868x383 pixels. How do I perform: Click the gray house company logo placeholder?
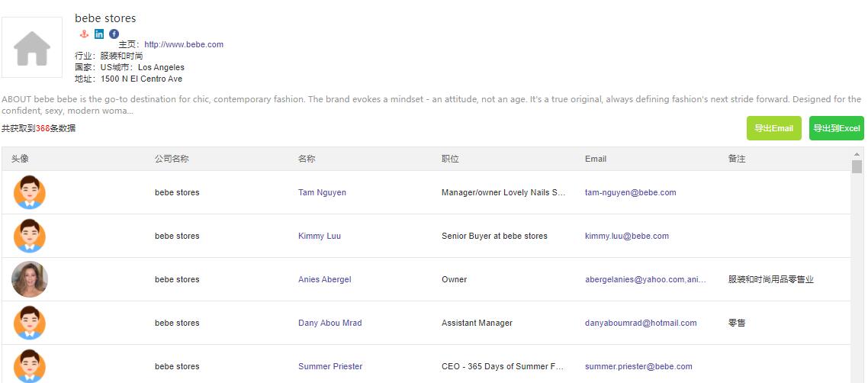[x=32, y=47]
